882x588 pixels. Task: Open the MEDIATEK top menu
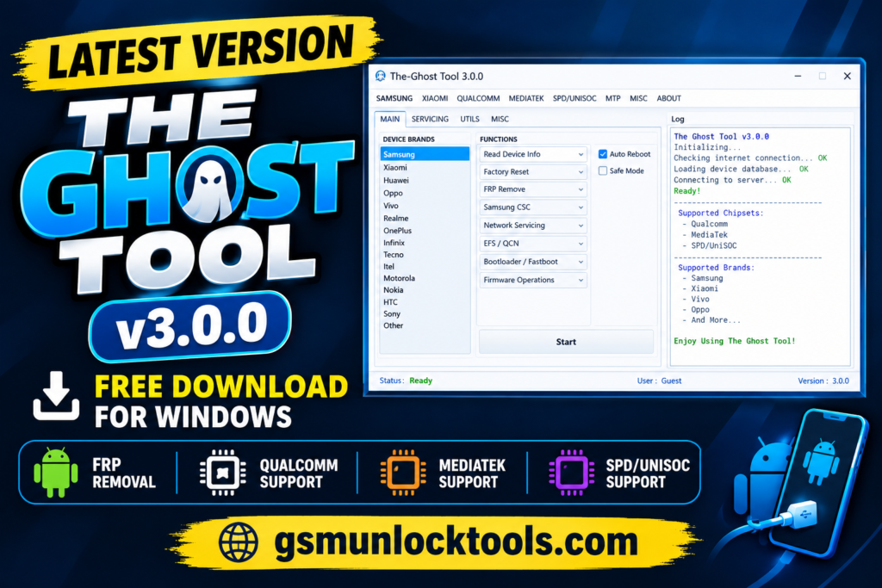point(526,98)
